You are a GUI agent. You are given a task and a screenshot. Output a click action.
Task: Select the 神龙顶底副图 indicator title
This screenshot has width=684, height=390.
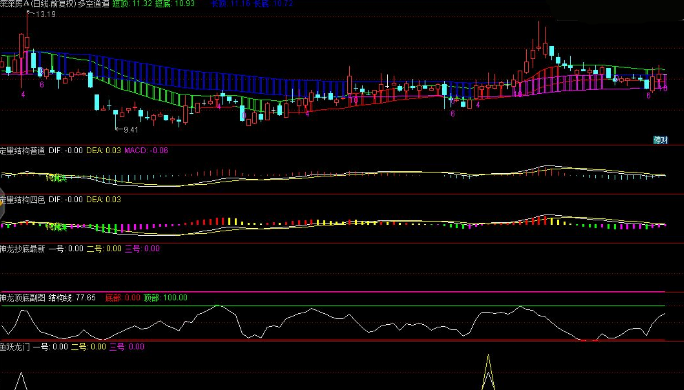point(22,298)
